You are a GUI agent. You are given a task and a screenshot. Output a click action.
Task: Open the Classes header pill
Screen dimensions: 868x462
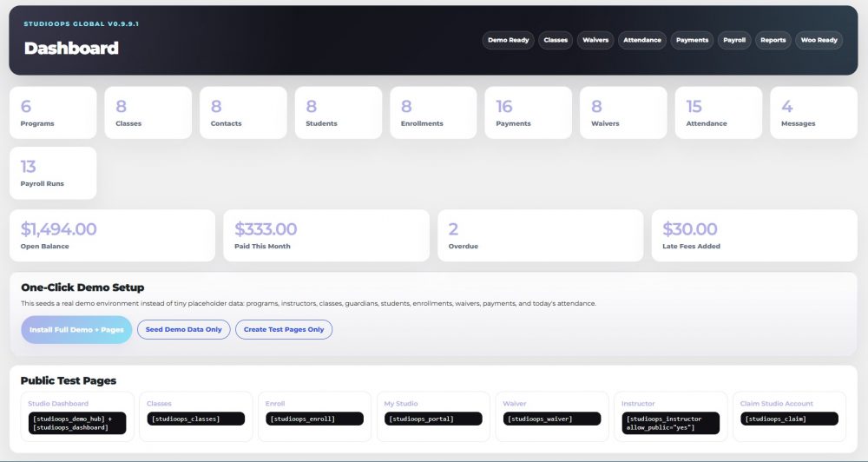[x=556, y=40]
